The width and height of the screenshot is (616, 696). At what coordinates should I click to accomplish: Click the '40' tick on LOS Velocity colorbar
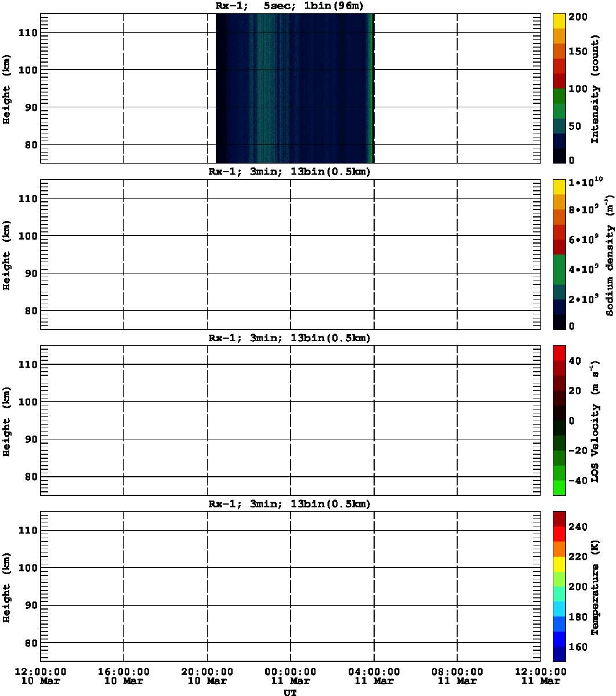point(575,361)
